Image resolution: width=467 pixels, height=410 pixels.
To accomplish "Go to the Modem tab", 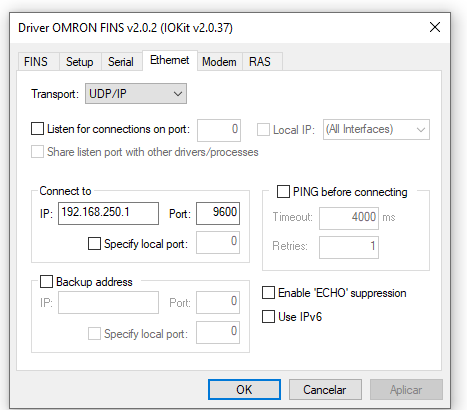I will tap(219, 62).
